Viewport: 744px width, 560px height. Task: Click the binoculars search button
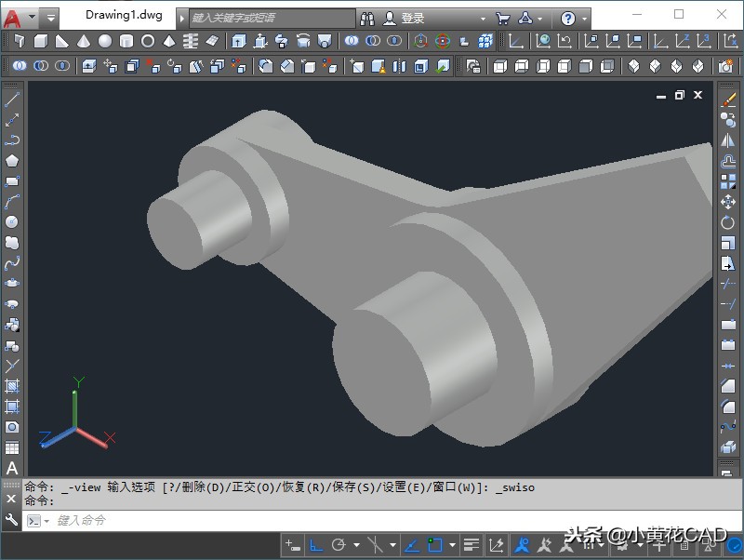[x=367, y=19]
